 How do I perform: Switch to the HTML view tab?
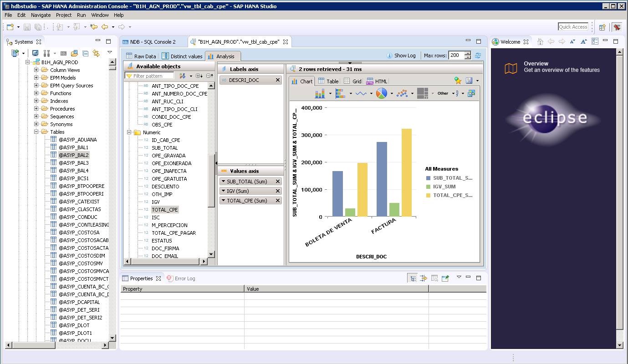377,81
